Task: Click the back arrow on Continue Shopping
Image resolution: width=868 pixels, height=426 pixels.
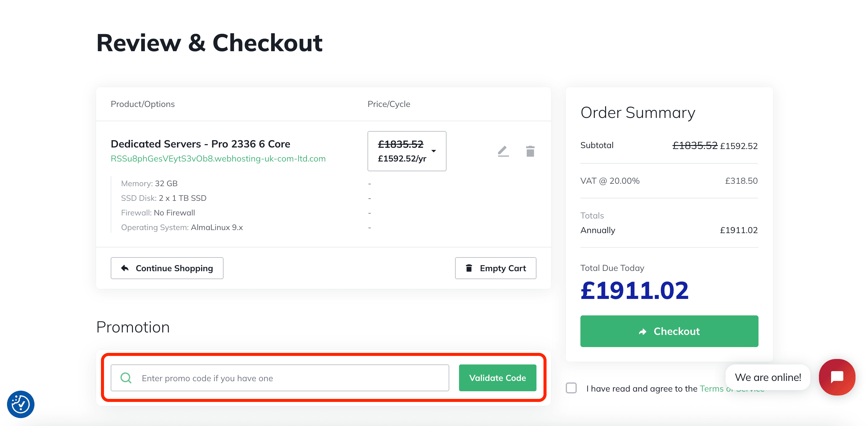Action: point(125,268)
